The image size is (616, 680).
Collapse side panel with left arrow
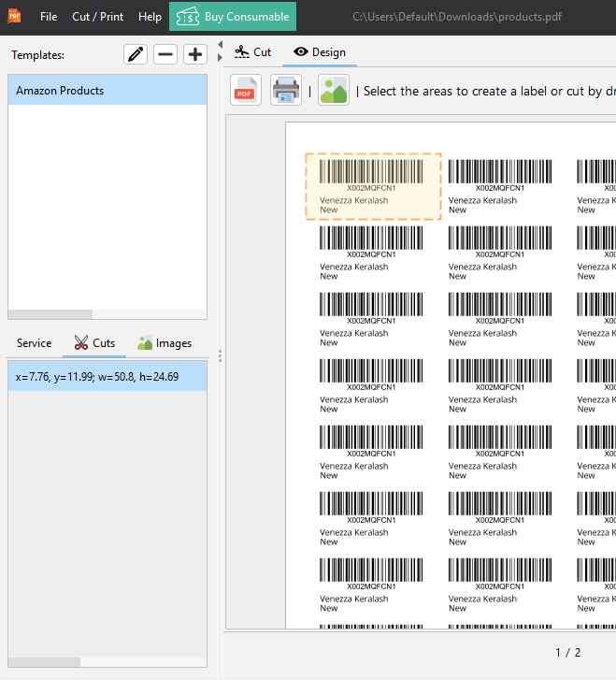[x=221, y=45]
